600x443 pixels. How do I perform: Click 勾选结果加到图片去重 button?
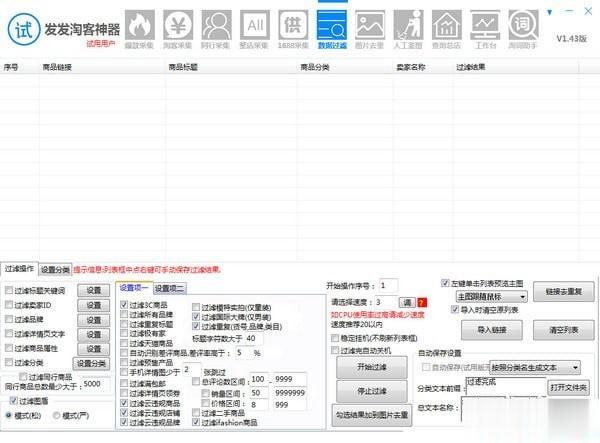click(x=372, y=415)
